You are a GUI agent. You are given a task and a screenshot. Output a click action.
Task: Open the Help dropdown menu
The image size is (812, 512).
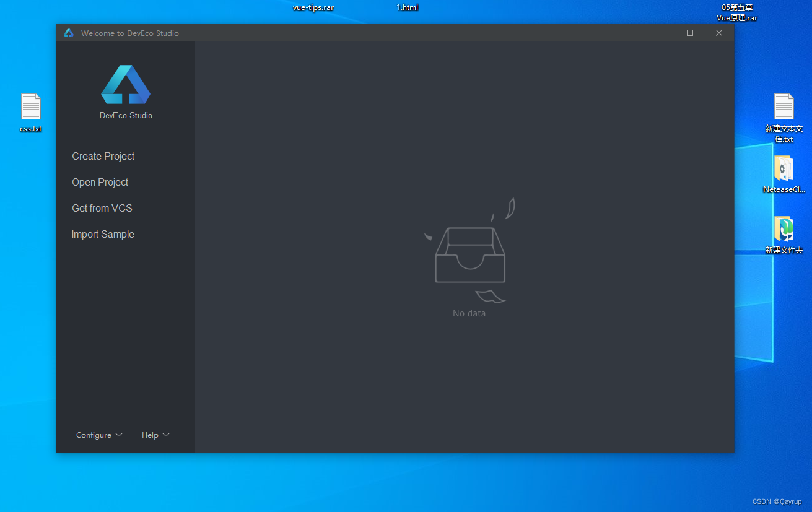pyautogui.click(x=155, y=435)
